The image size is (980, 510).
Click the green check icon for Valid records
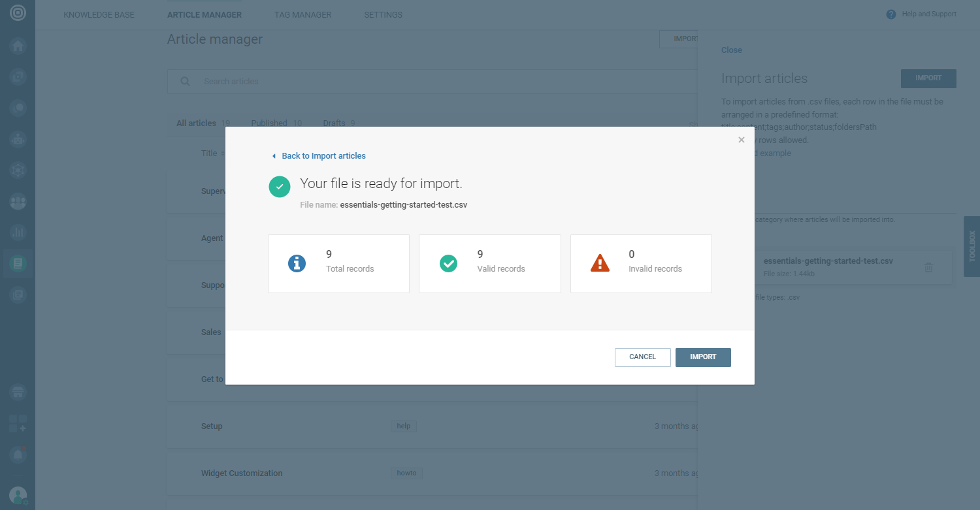[x=448, y=263]
